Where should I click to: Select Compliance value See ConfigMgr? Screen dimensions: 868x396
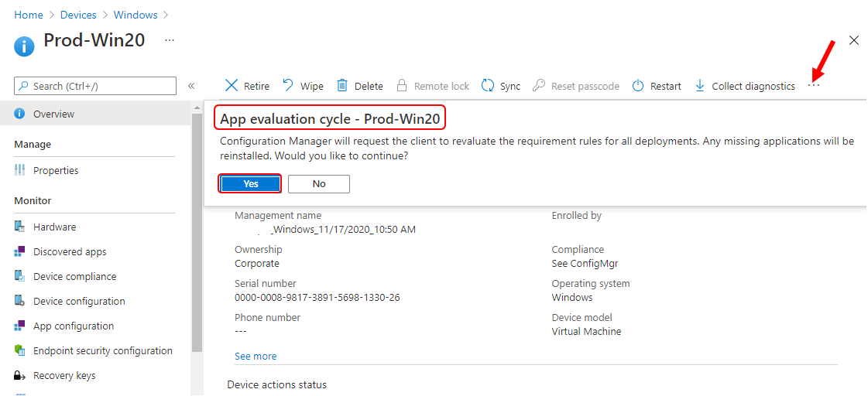585,263
